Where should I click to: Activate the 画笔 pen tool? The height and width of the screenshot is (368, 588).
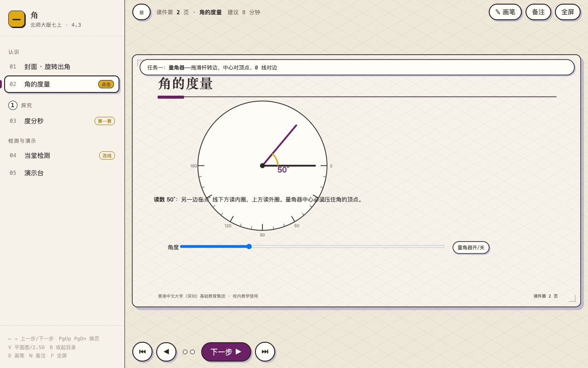tap(505, 12)
